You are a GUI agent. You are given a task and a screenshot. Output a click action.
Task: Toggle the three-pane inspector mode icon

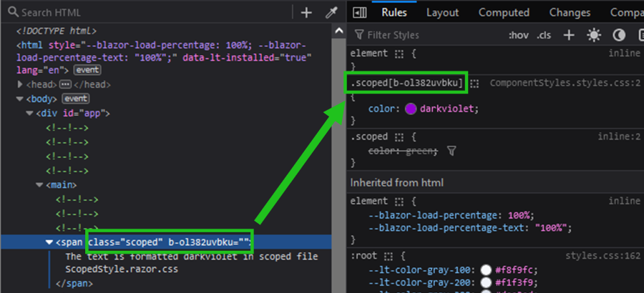[x=359, y=13]
